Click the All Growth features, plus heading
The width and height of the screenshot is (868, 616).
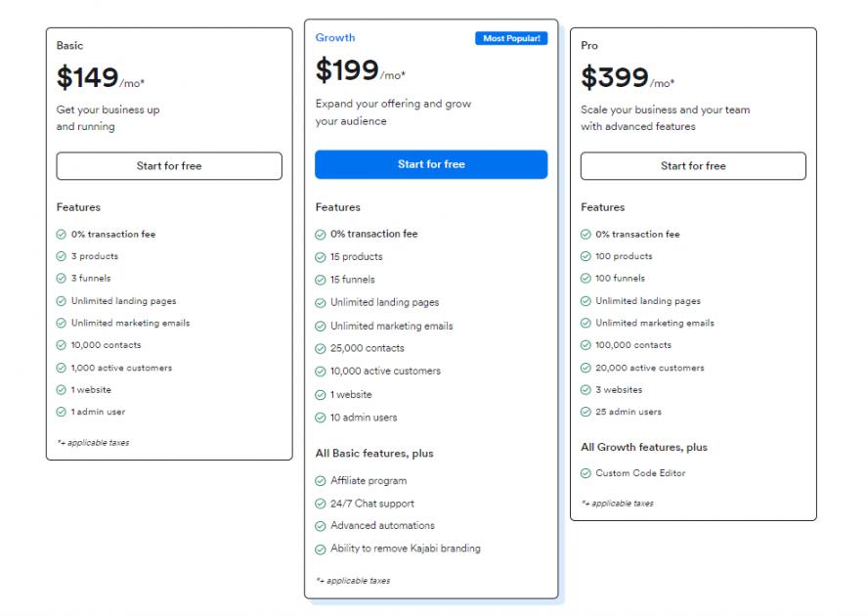point(643,447)
